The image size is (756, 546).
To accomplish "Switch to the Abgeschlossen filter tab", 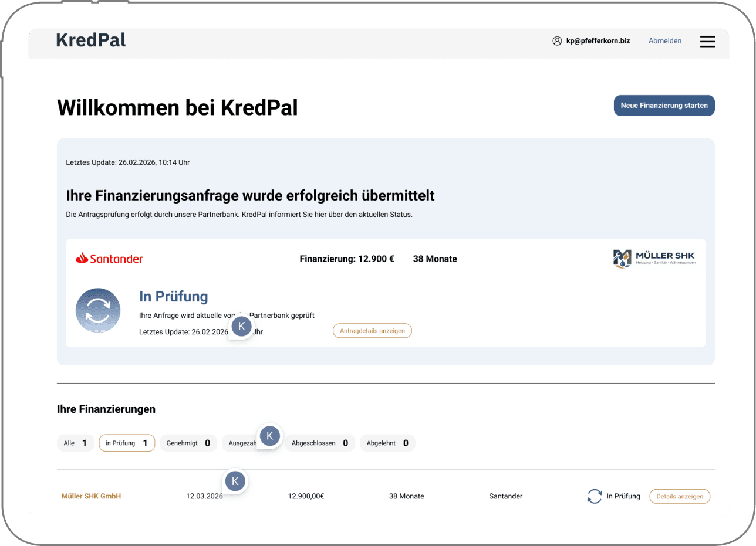I will click(x=319, y=443).
